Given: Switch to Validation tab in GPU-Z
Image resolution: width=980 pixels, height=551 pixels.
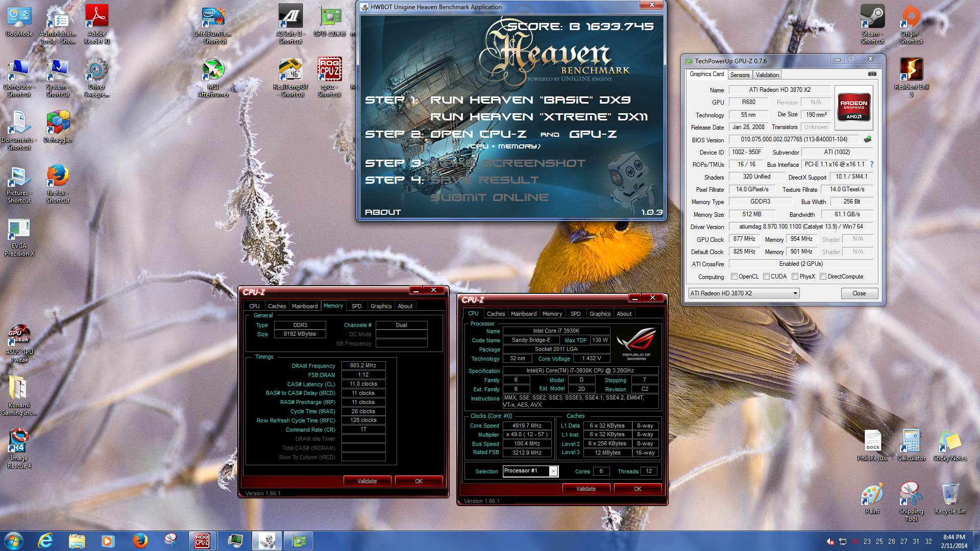Looking at the screenshot, I should [767, 75].
